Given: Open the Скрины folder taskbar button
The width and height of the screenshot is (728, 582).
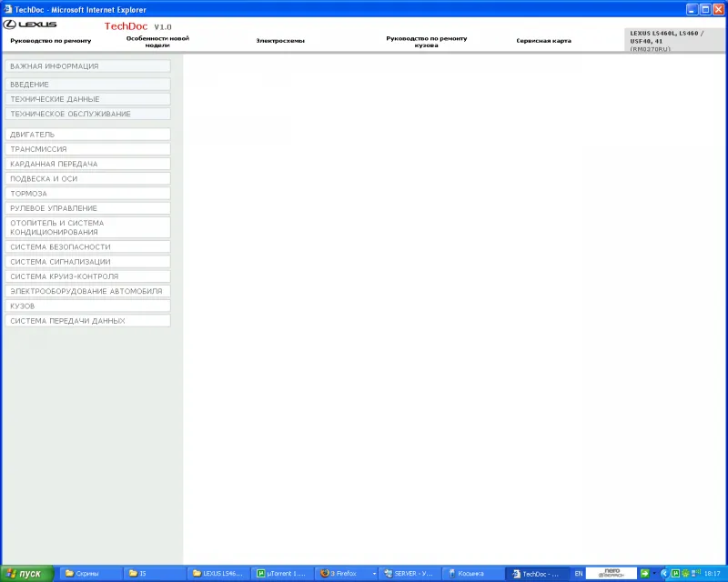Looking at the screenshot, I should (x=89, y=574).
